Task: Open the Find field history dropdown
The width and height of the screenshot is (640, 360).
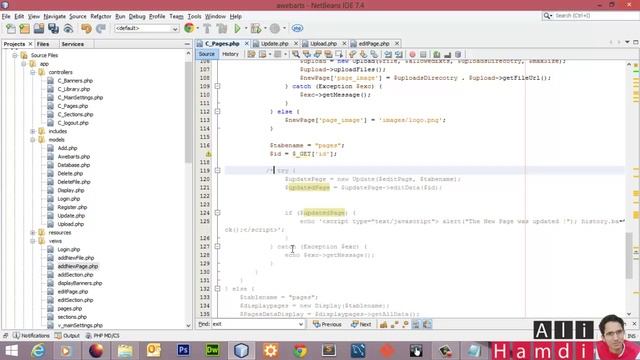Action: click(x=301, y=324)
